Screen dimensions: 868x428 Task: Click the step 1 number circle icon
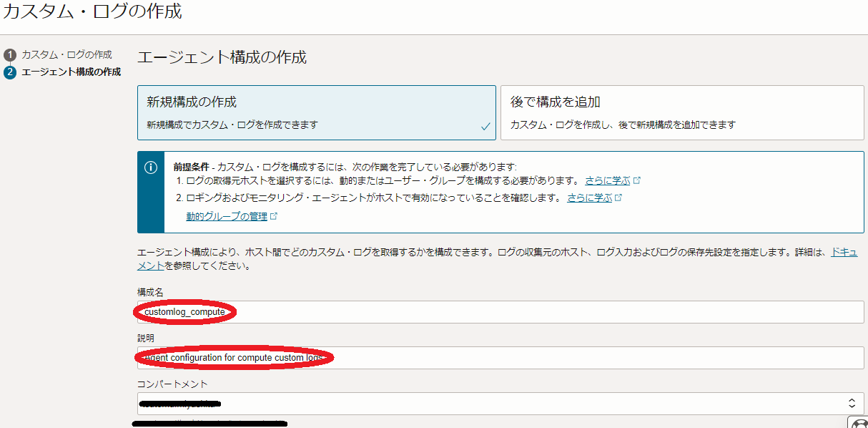[x=9, y=55]
